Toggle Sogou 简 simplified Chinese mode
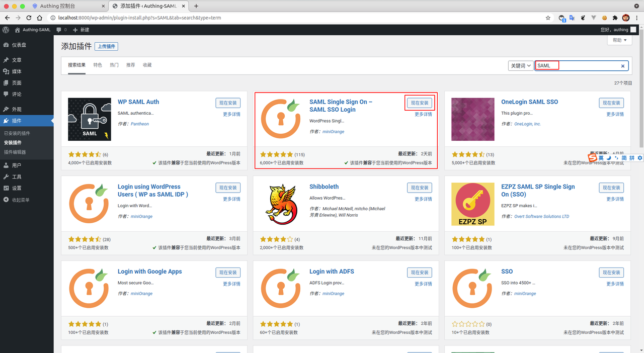Image resolution: width=644 pixels, height=353 pixels. pyautogui.click(x=624, y=158)
